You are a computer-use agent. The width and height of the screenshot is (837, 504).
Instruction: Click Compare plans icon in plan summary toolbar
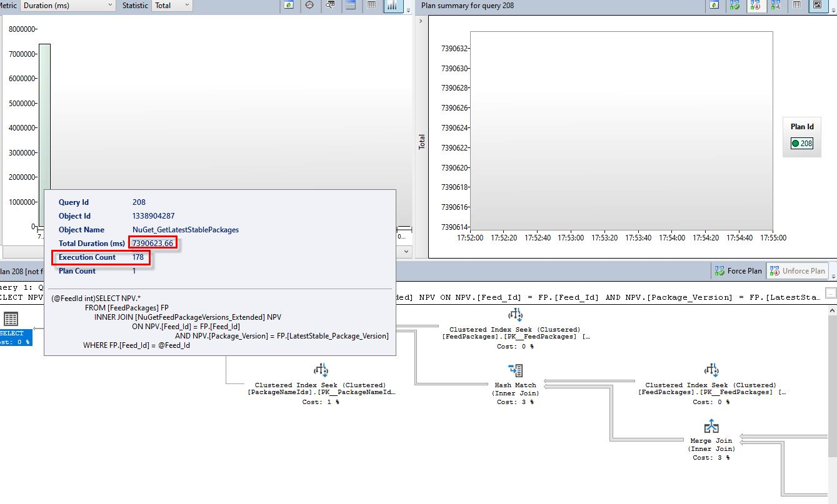(776, 5)
